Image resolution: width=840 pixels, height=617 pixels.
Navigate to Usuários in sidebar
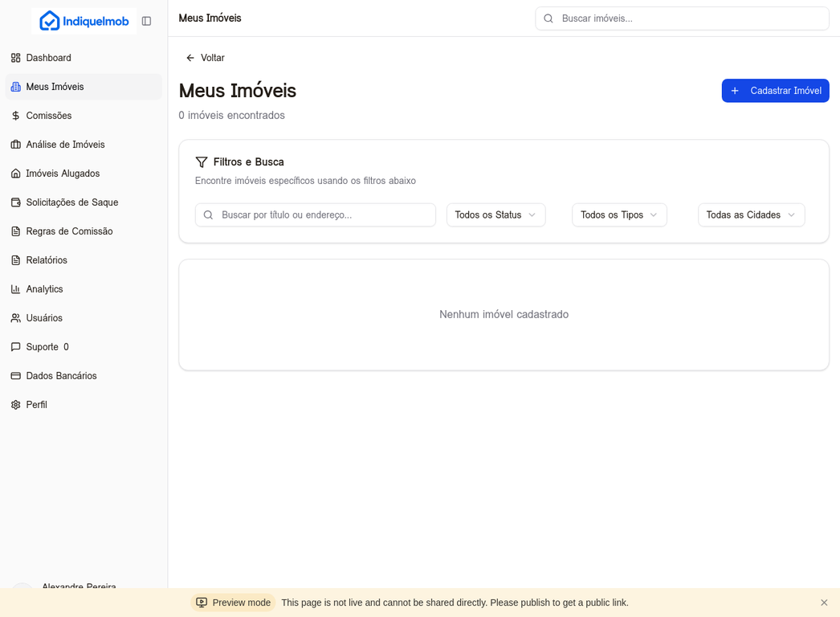pyautogui.click(x=44, y=318)
